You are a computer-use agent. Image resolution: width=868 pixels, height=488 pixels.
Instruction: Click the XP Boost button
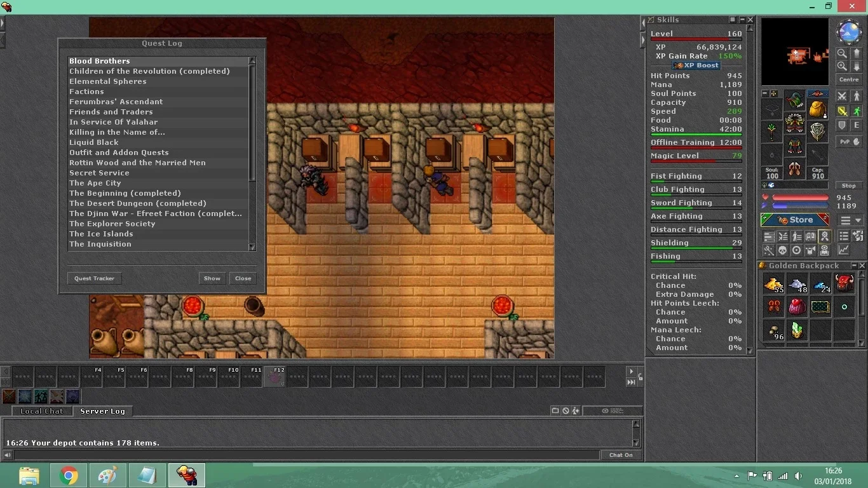696,65
